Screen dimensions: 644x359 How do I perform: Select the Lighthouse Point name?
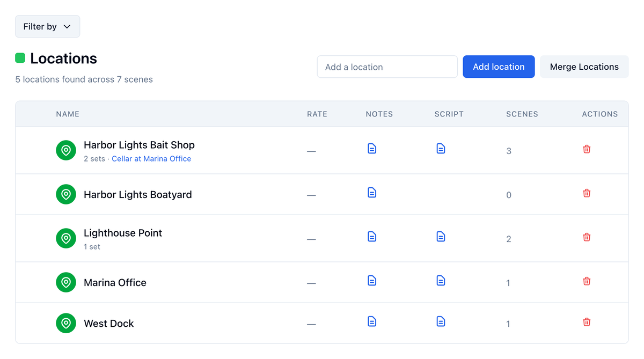pyautogui.click(x=123, y=233)
